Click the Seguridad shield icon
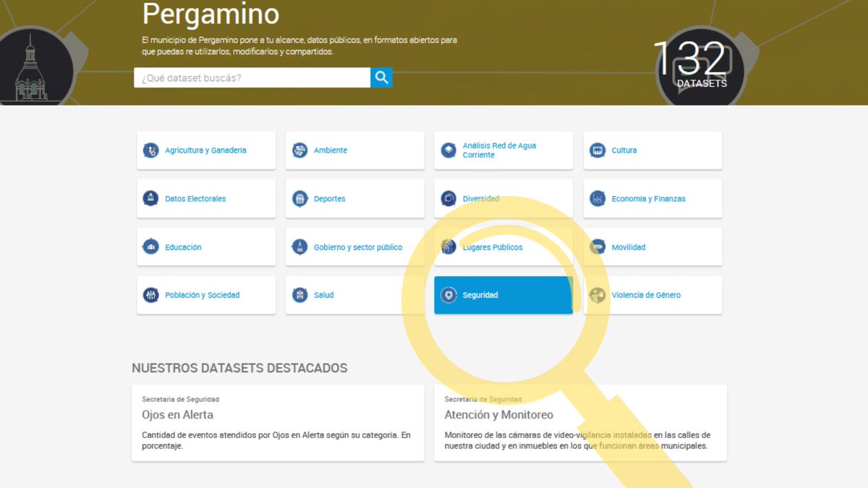 coord(448,294)
